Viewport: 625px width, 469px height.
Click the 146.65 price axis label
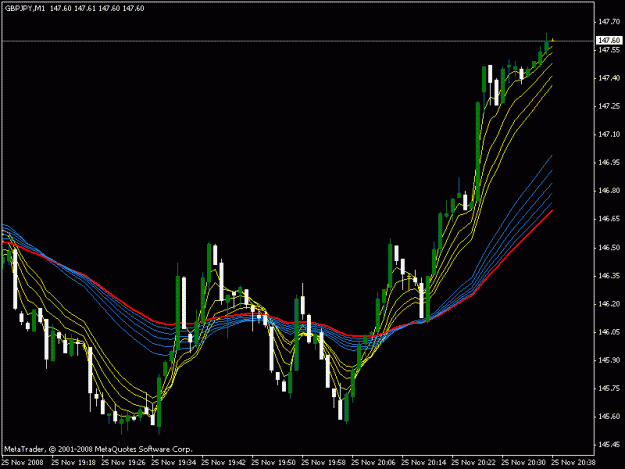609,219
